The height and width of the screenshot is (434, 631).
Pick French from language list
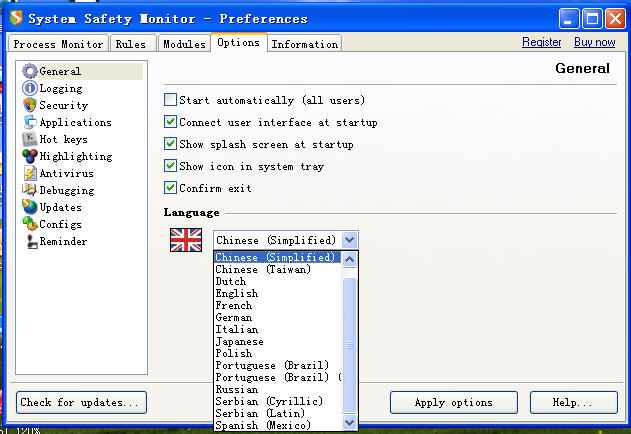[277, 306]
